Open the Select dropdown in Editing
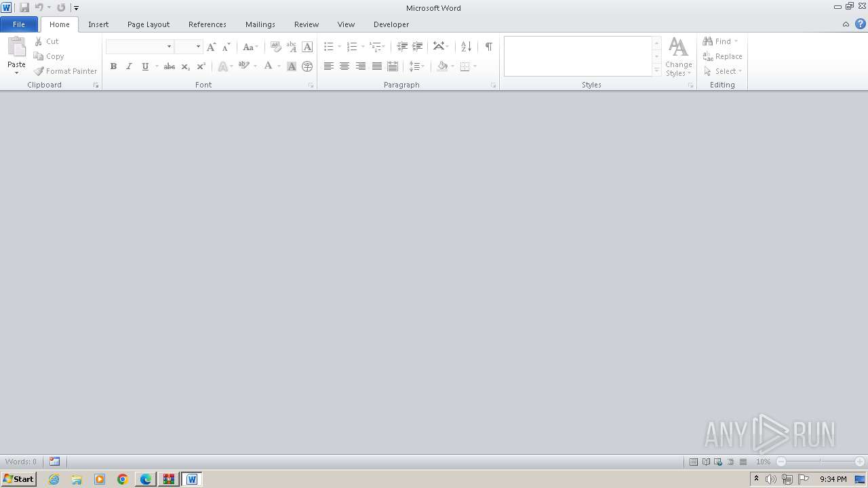The width and height of the screenshot is (868, 488). [724, 71]
